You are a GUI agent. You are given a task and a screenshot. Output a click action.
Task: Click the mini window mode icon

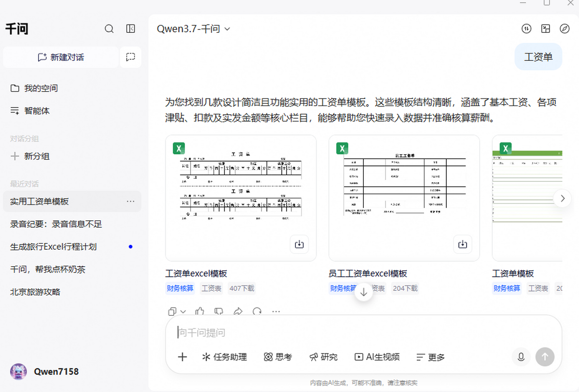point(546,29)
